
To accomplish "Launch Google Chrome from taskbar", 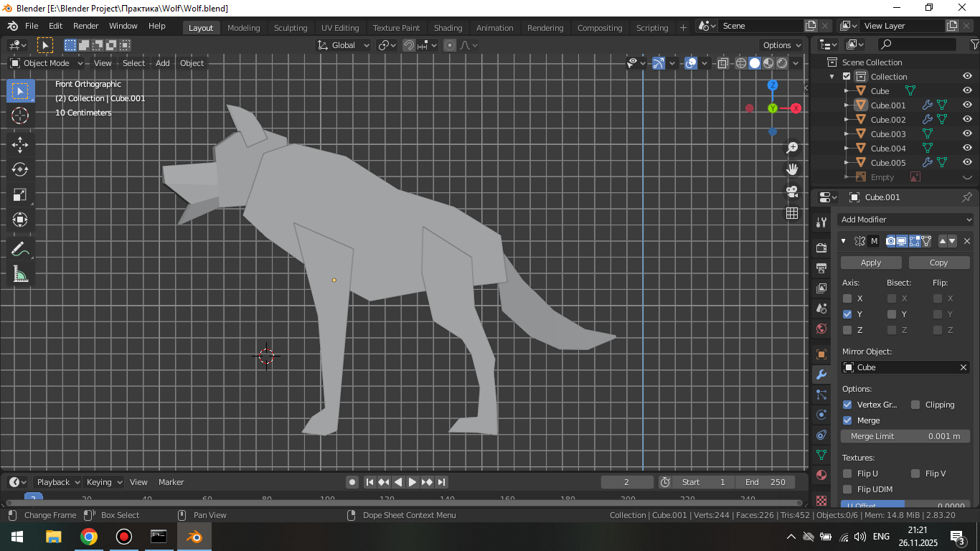I will coord(89,537).
